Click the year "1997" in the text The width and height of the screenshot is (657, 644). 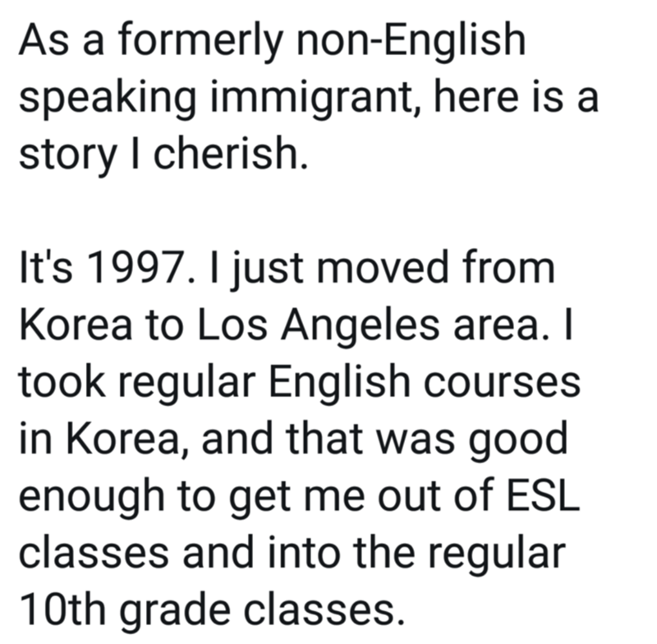pyautogui.click(x=136, y=268)
